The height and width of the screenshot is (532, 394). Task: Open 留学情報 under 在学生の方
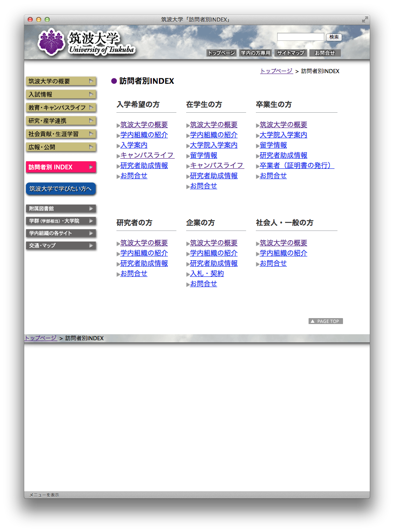pos(204,155)
